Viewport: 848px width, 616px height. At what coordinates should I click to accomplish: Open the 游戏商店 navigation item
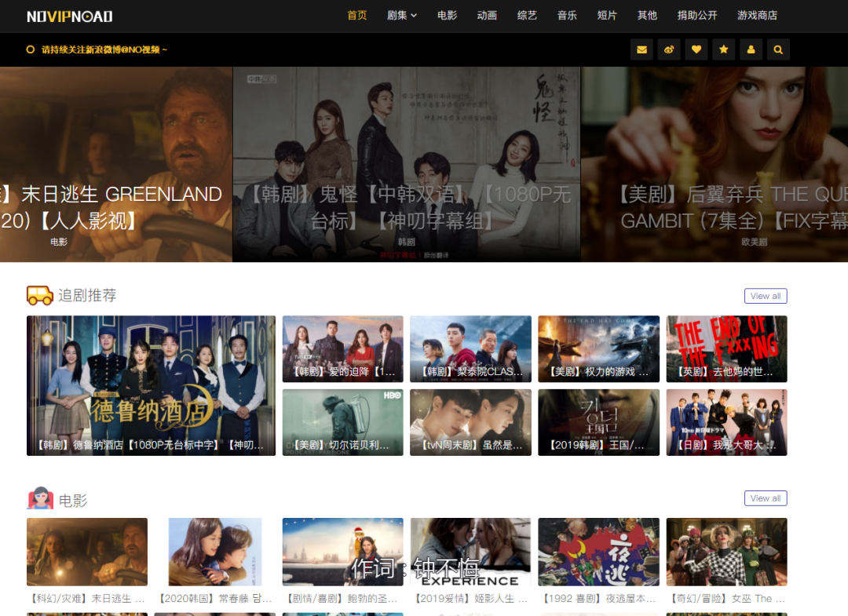(757, 16)
